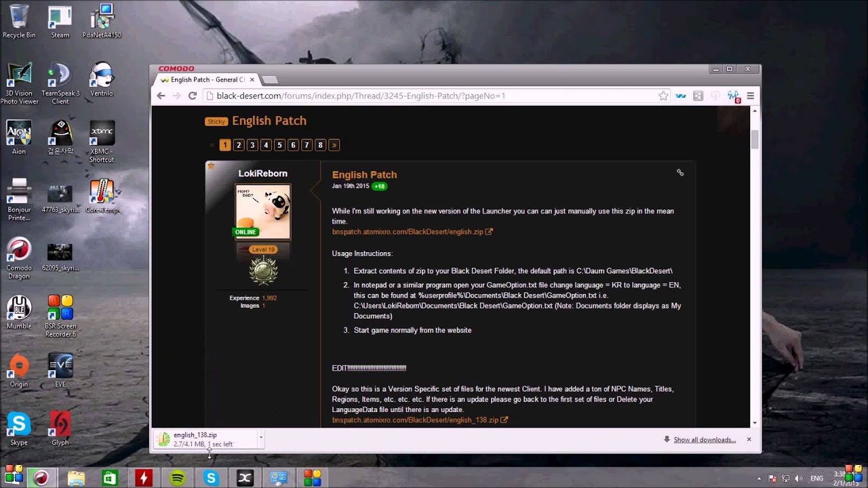The width and height of the screenshot is (868, 488).
Task: Open the BSR Screen Recorder 6 shortcut
Action: 60,317
